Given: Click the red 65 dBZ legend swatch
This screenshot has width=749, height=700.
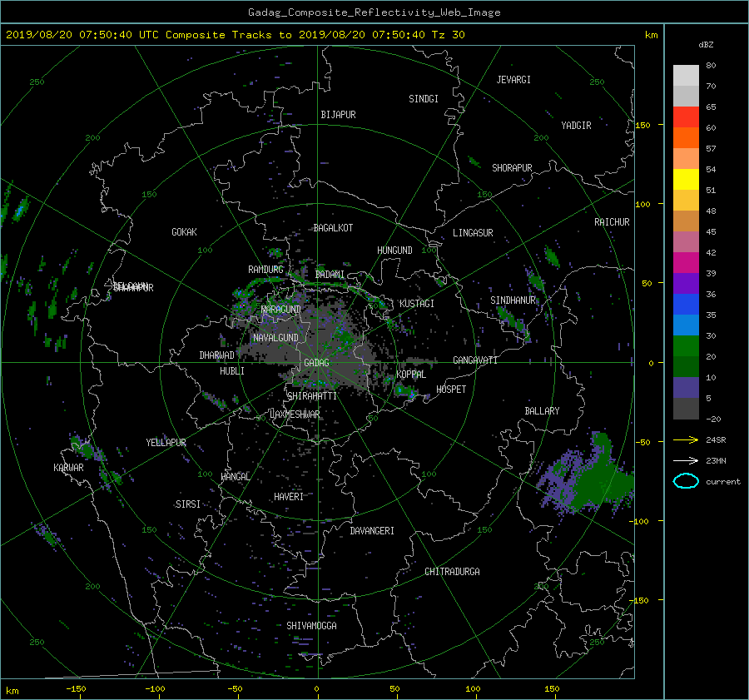Looking at the screenshot, I should pos(686,117).
